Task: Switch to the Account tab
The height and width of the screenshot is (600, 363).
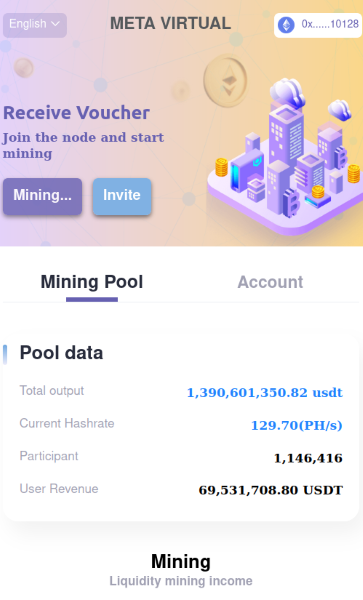Action: (270, 282)
